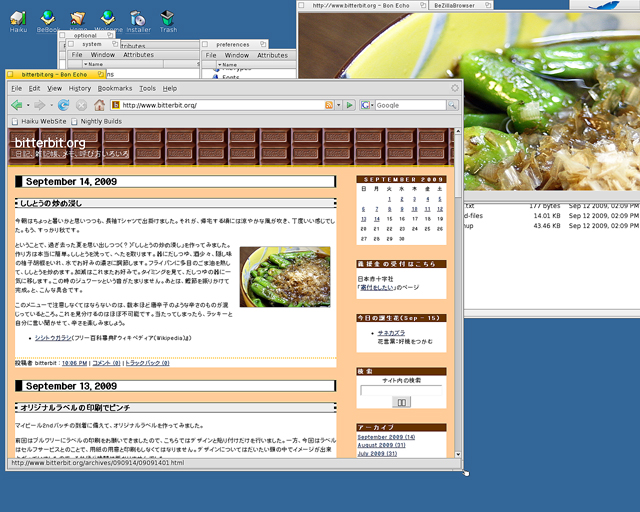
Task: Click the page vertical scrollbar thumb
Action: [x=458, y=165]
